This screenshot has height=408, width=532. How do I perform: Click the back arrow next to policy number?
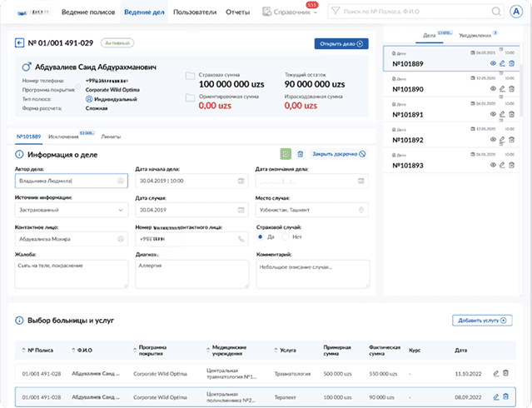coord(19,43)
